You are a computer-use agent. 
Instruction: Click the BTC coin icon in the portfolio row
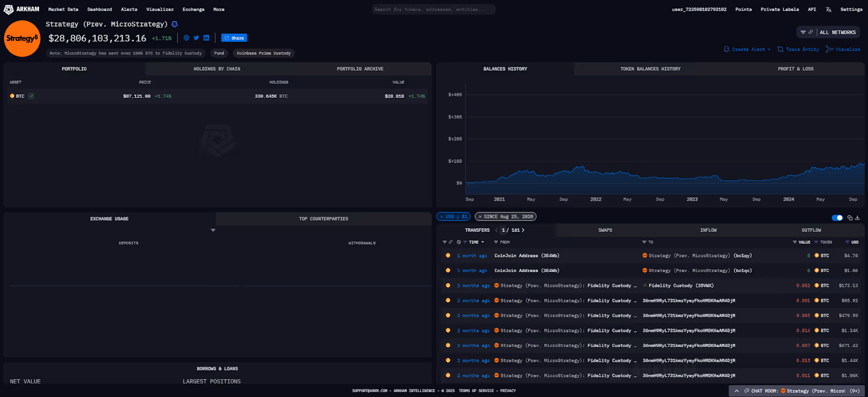tap(12, 96)
